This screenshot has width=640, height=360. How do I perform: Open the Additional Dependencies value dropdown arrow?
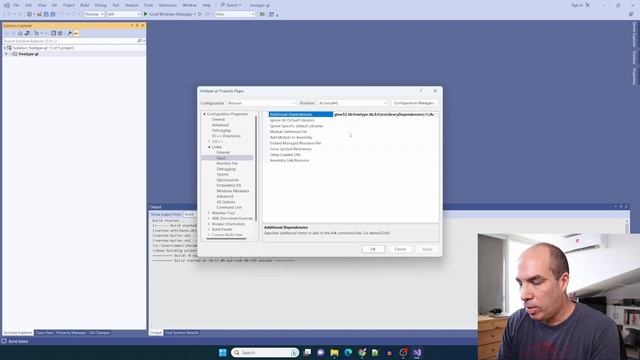click(436, 115)
